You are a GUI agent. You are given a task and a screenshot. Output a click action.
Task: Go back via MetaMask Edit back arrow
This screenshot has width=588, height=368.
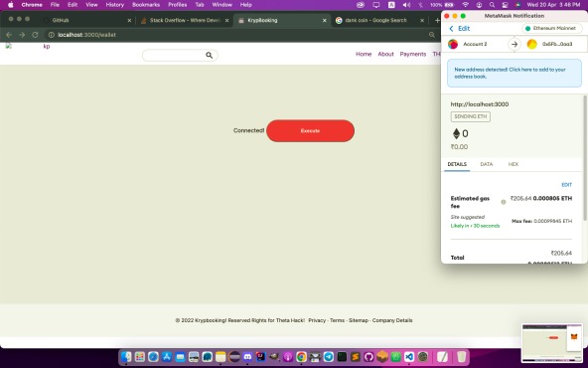pos(452,29)
